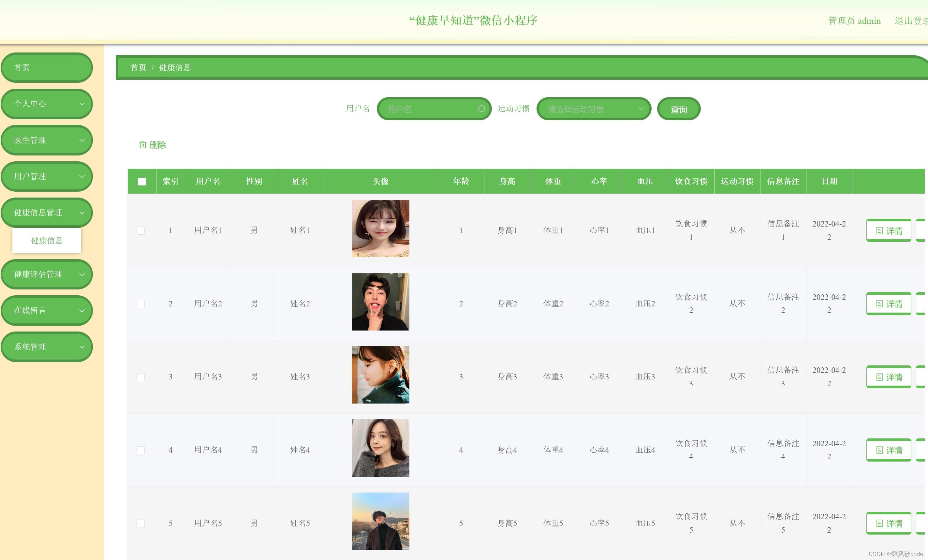928x560 pixels.
Task: Click the 查询 search button
Action: click(678, 109)
